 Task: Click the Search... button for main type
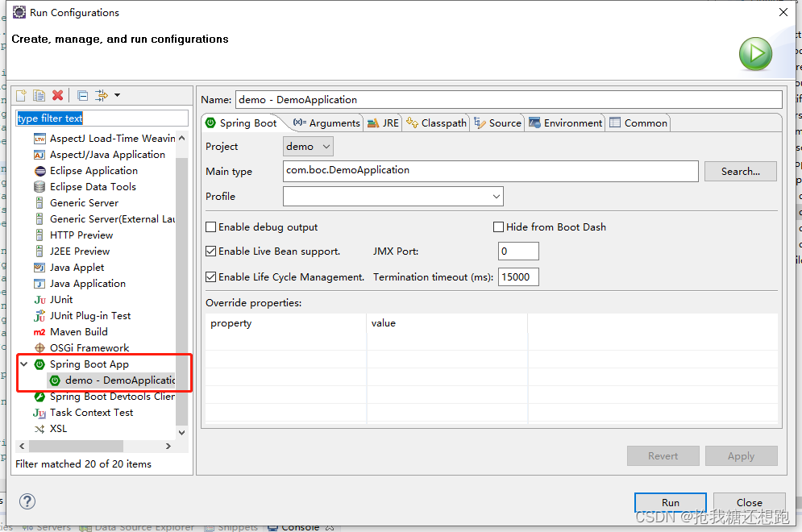coord(740,172)
